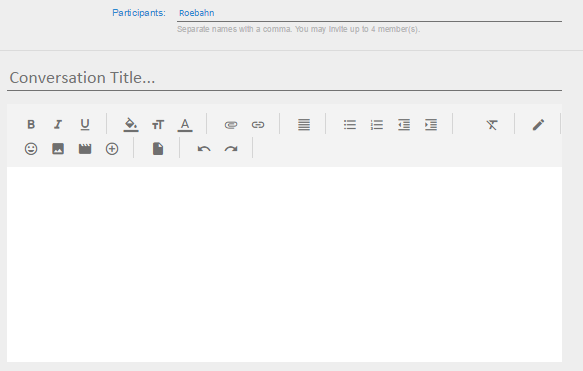Click inside the white message body area
The height and width of the screenshot is (371, 583).
tap(284, 264)
